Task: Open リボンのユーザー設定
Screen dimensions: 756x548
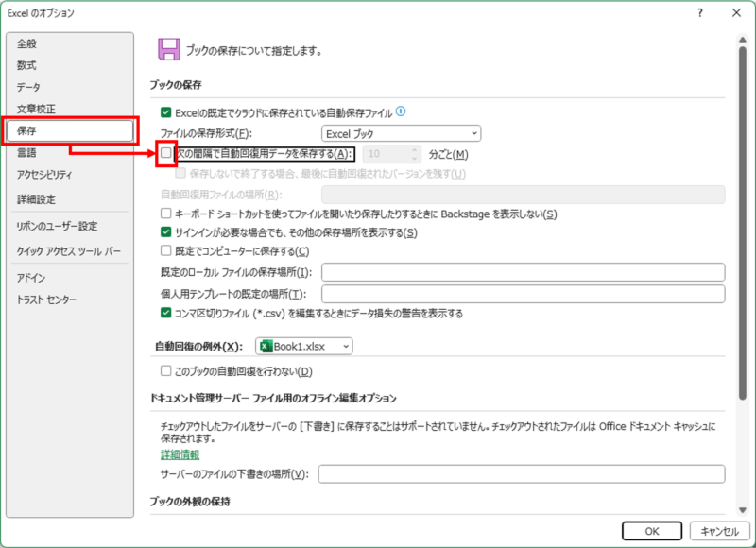Action: click(70, 226)
